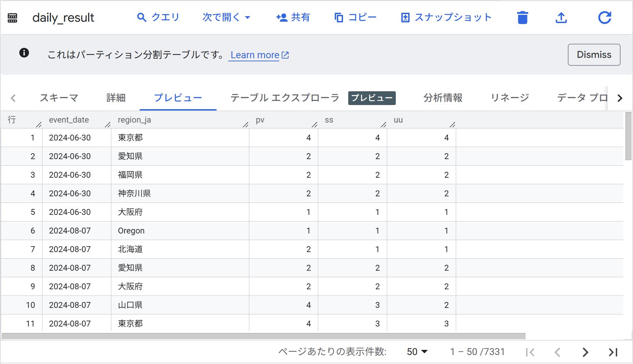Click the コピー copy button

355,17
